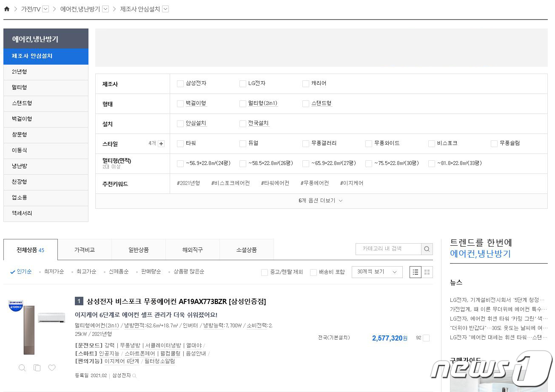Sort products by 최저가순
Viewport: 555px width, 392px height.
(x=54, y=272)
